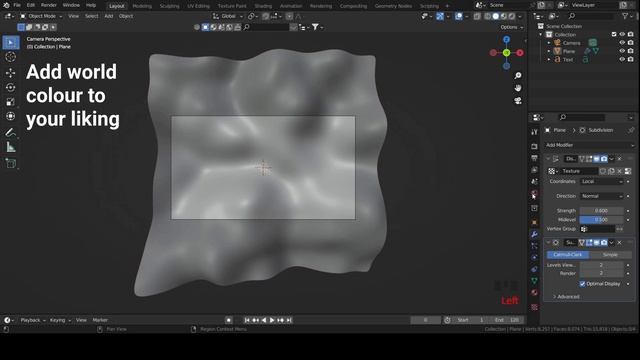Play the animation in timeline
640x360 pixels.
pos(272,320)
